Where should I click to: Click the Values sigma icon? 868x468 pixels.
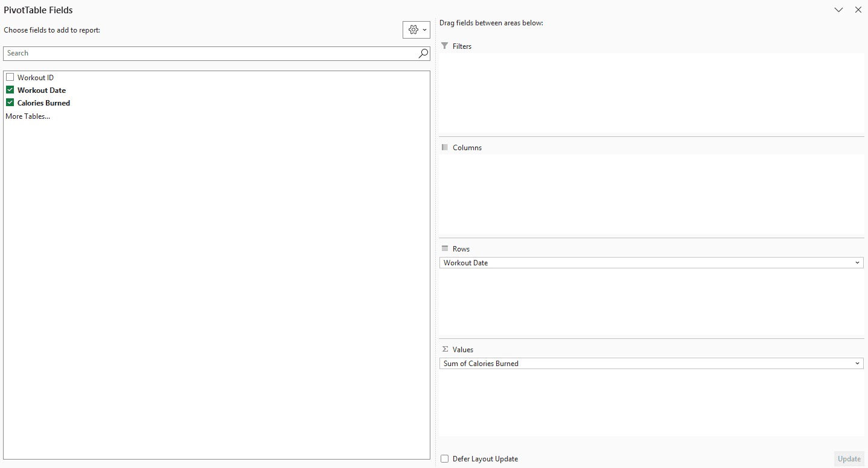(x=445, y=349)
